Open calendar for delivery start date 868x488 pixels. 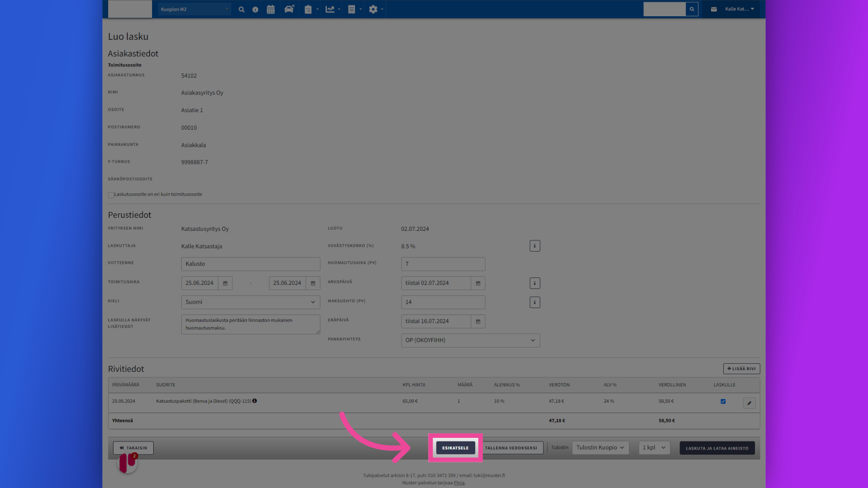[225, 283]
